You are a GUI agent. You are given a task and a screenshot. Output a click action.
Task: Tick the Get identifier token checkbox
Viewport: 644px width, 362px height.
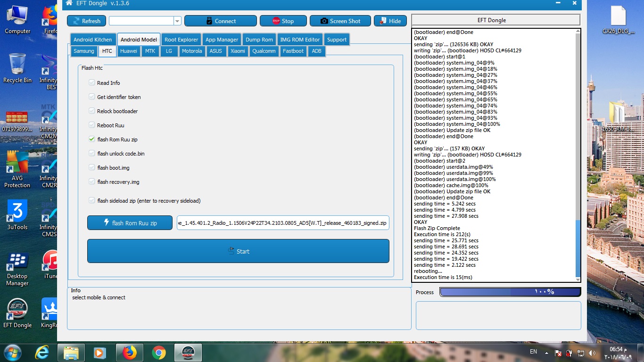coord(92,97)
